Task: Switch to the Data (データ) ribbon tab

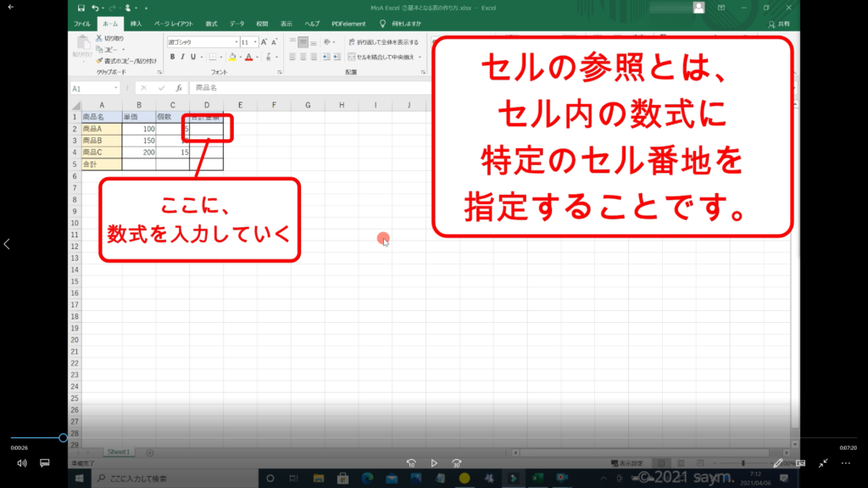Action: coord(236,24)
